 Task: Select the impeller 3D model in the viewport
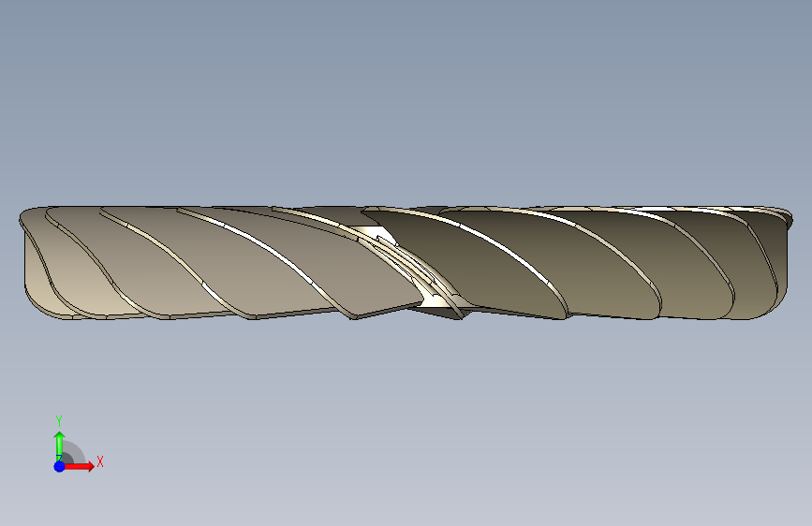[x=406, y=262]
